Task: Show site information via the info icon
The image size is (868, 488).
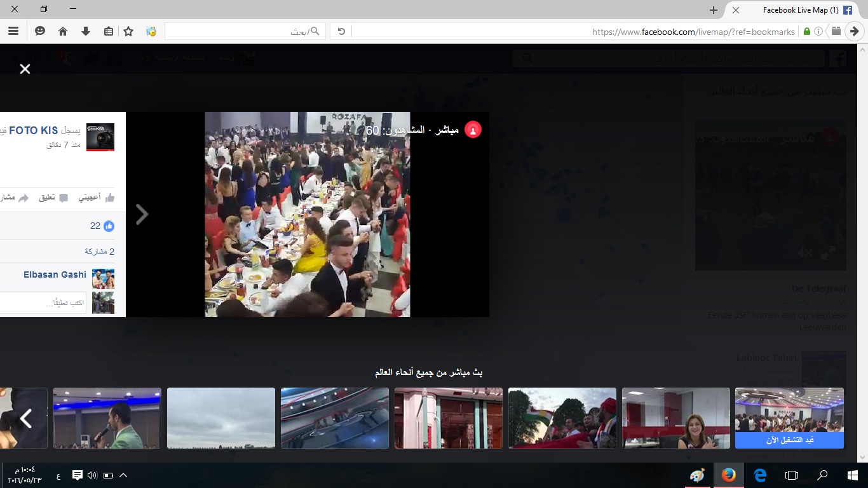Action: (x=818, y=31)
